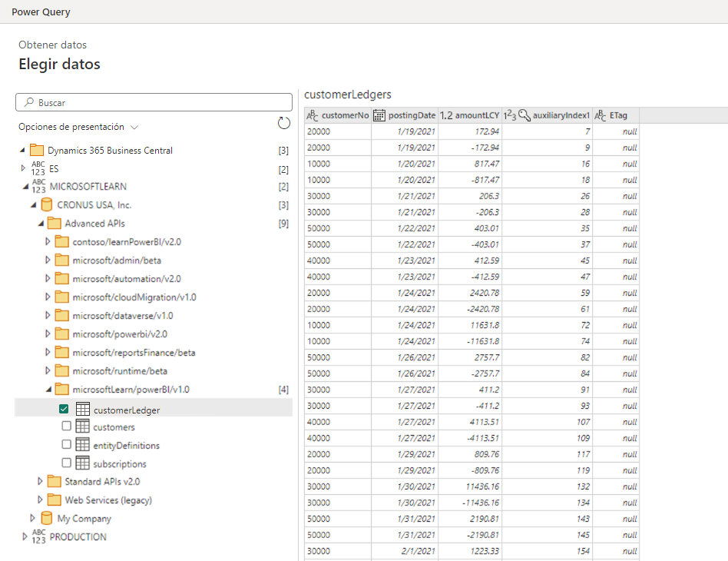Select the amountLCY column header
This screenshot has height=561, width=728.
coord(470,115)
